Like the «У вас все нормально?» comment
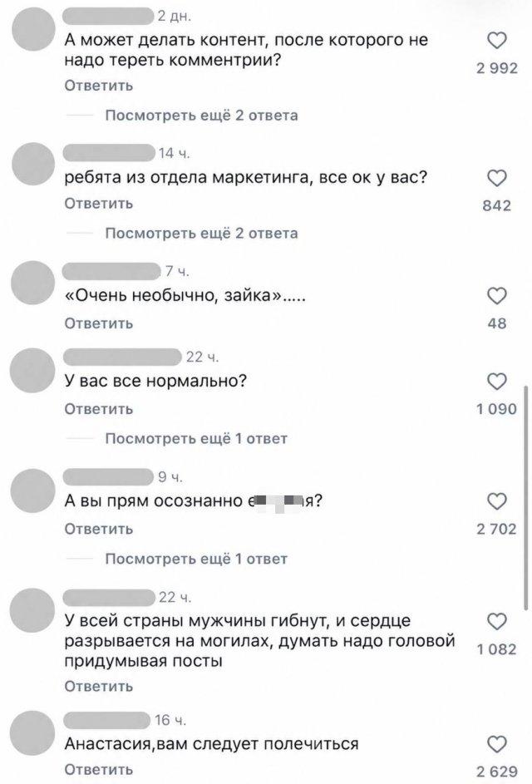The image size is (532, 784). click(x=497, y=382)
